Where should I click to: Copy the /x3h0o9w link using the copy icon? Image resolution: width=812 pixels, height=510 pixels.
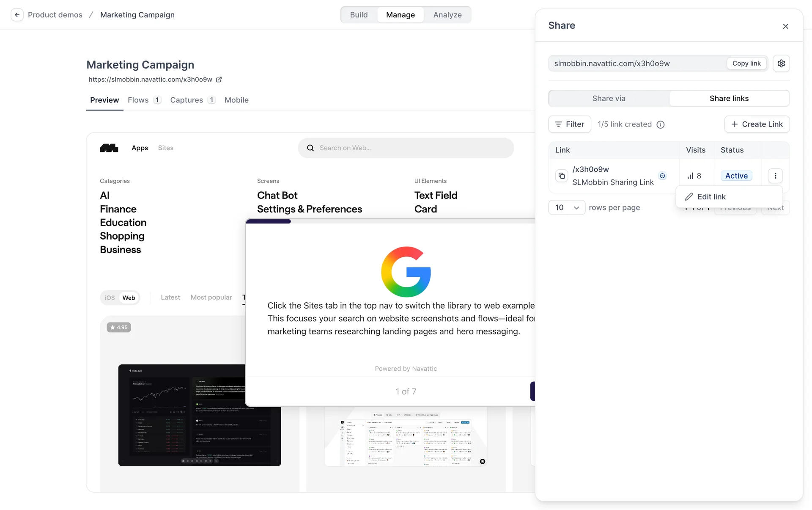561,176
